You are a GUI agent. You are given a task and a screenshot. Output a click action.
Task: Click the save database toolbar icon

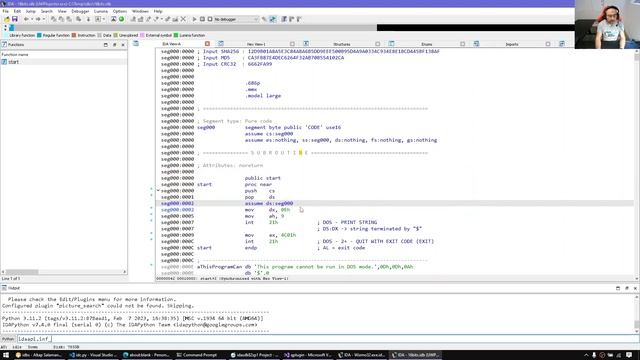point(15,19)
